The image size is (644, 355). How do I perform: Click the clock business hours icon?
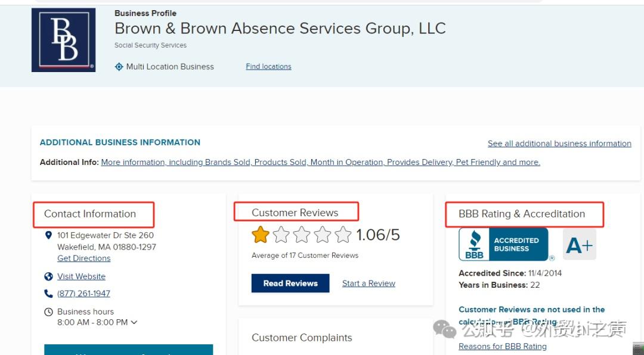(49, 312)
